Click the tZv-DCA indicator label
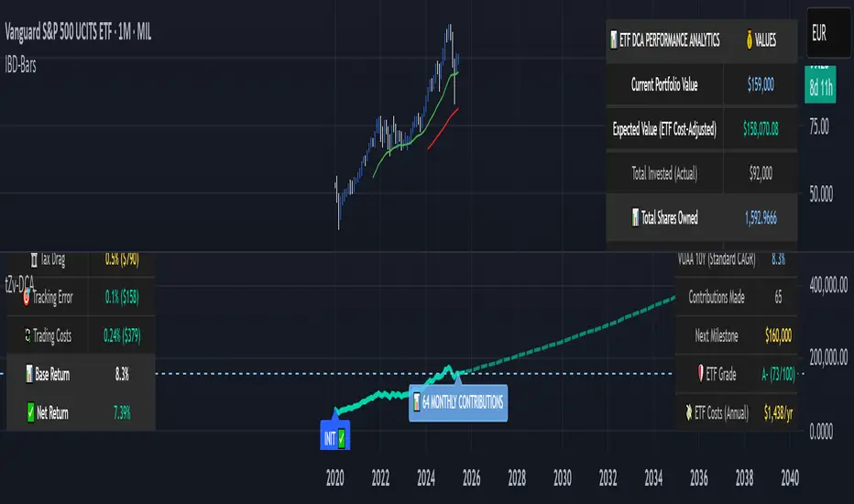This screenshot has width=854, height=504. [19, 284]
